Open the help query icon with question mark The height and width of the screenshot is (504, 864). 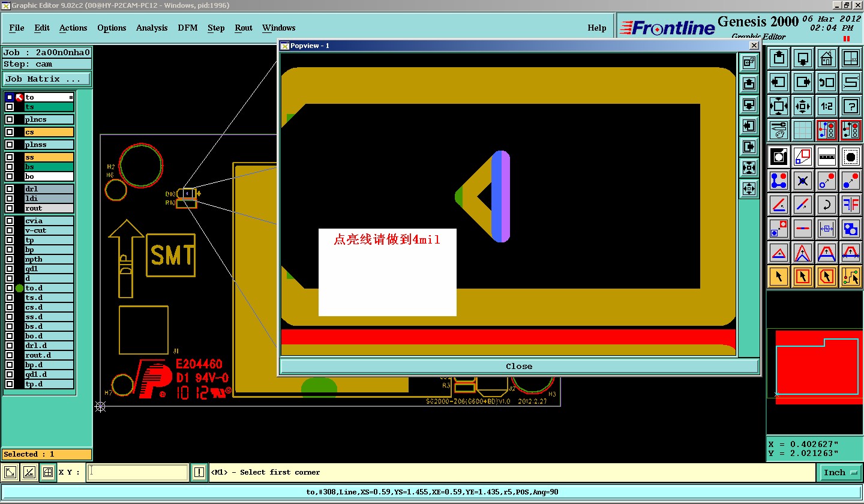click(851, 106)
